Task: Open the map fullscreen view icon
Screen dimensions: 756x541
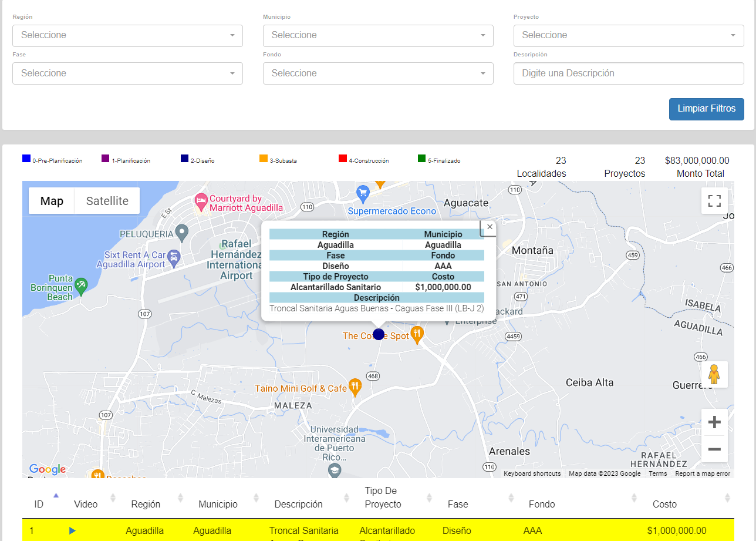Action: [x=714, y=200]
